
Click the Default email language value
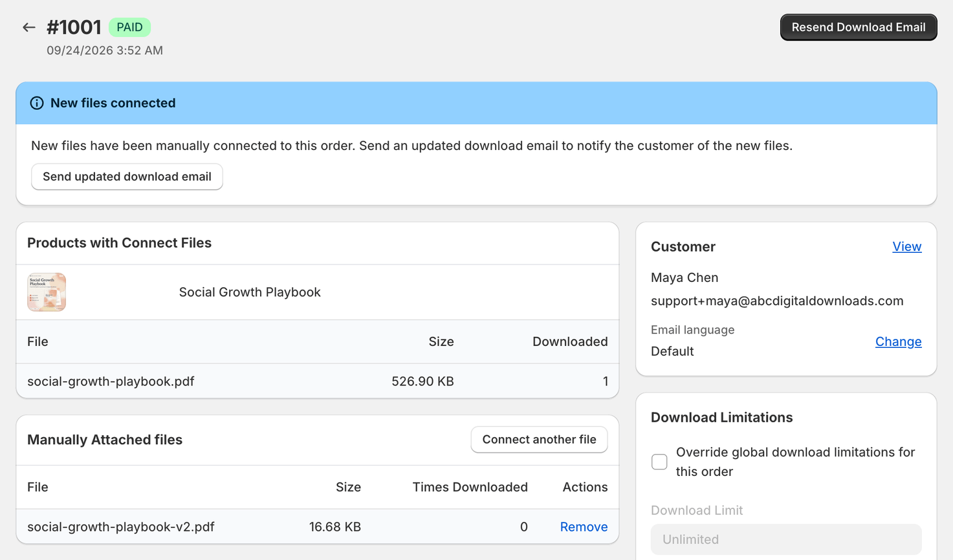[672, 351]
